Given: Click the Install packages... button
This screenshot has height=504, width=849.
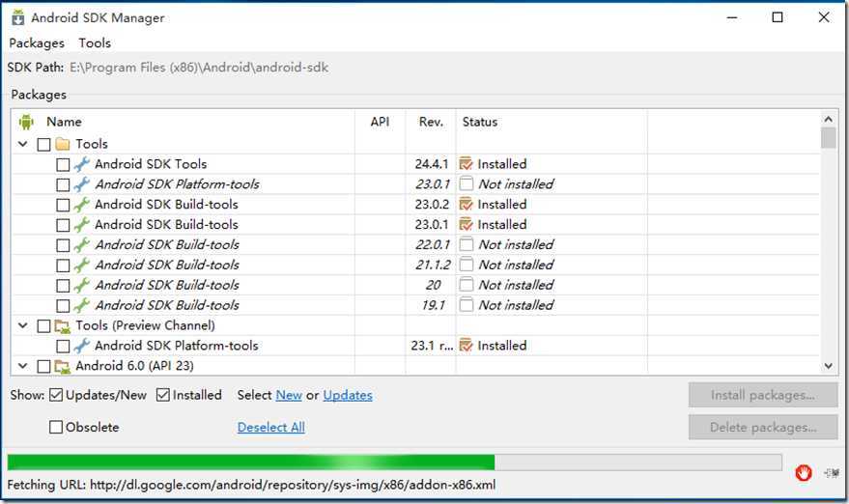Looking at the screenshot, I should (x=763, y=395).
